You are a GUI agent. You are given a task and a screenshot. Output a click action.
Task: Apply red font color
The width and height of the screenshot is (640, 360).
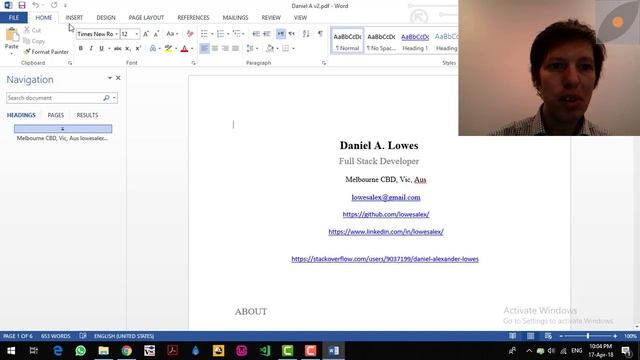184,49
